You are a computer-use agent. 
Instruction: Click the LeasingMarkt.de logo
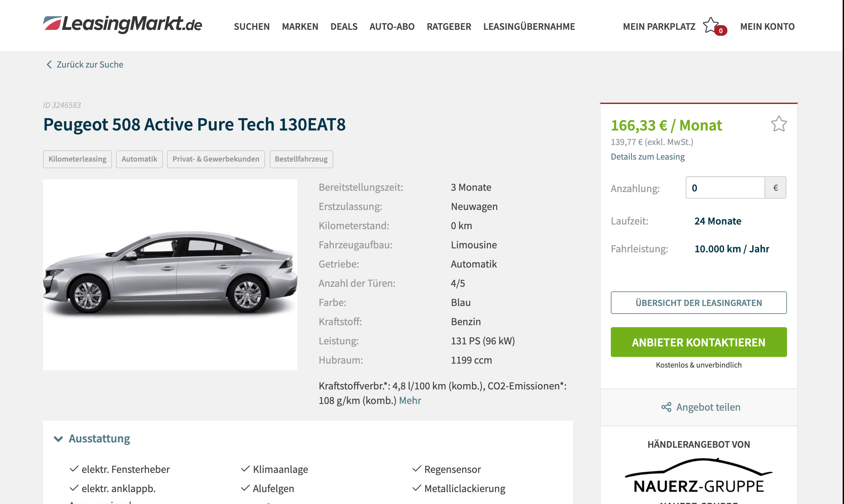point(122,25)
